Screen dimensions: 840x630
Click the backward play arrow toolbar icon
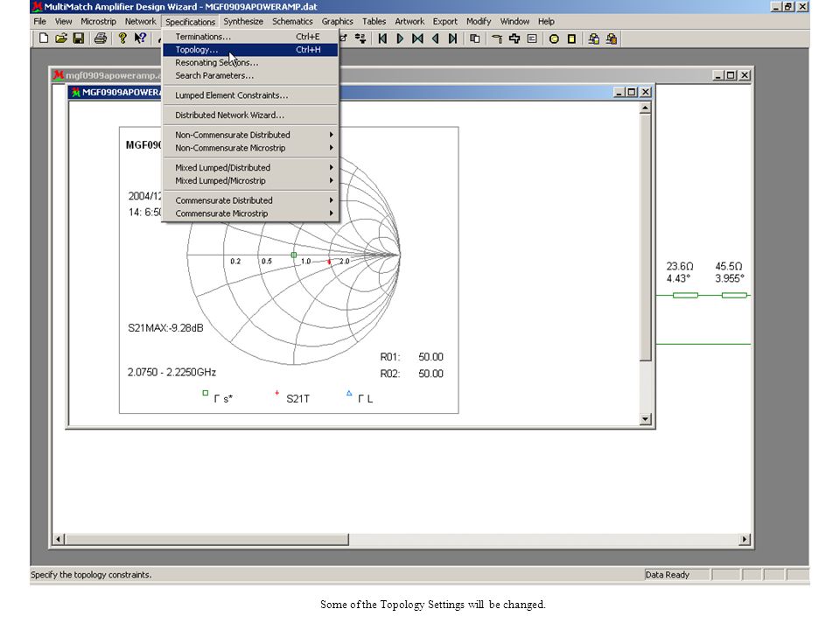pos(435,38)
